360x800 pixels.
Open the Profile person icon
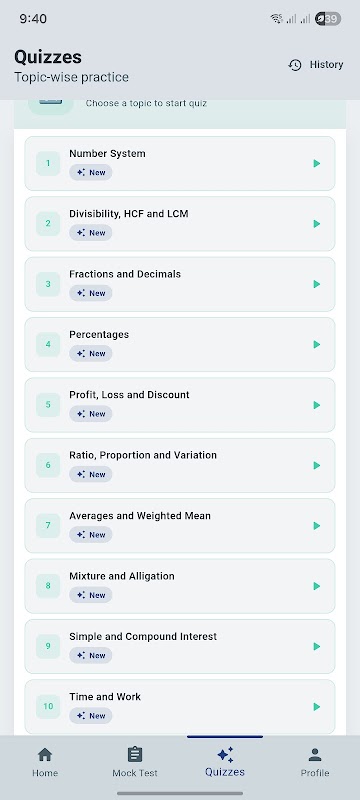point(315,754)
